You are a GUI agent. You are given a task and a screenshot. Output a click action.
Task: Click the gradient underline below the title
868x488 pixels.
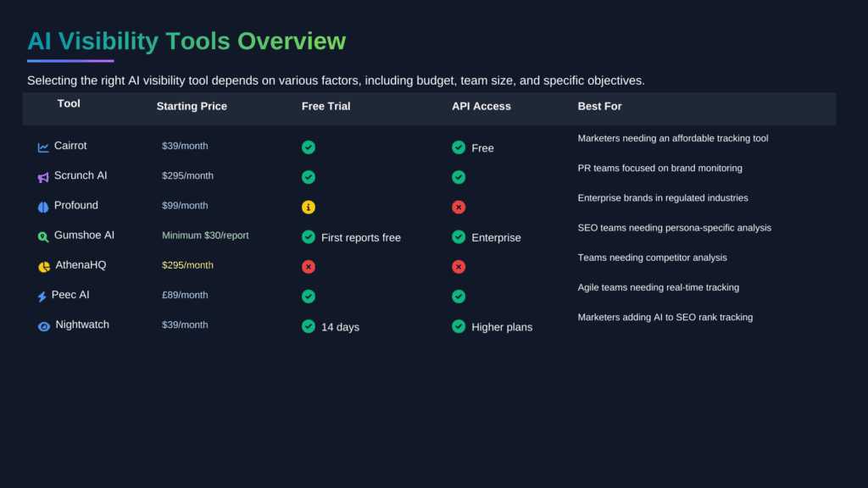coord(71,61)
